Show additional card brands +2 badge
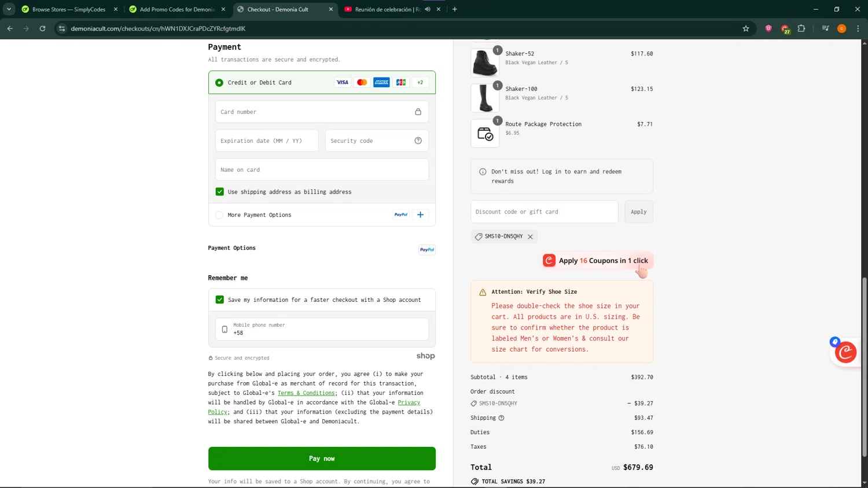This screenshot has height=488, width=868. pos(420,82)
